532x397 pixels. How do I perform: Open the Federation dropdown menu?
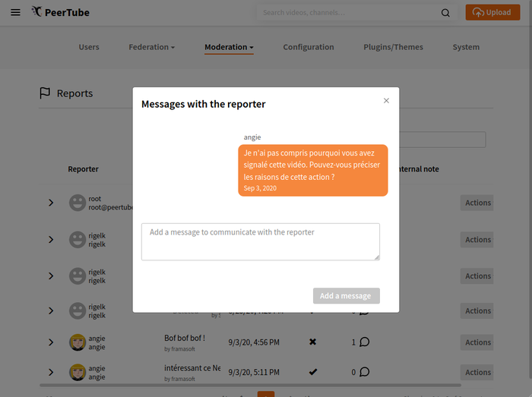coord(152,47)
